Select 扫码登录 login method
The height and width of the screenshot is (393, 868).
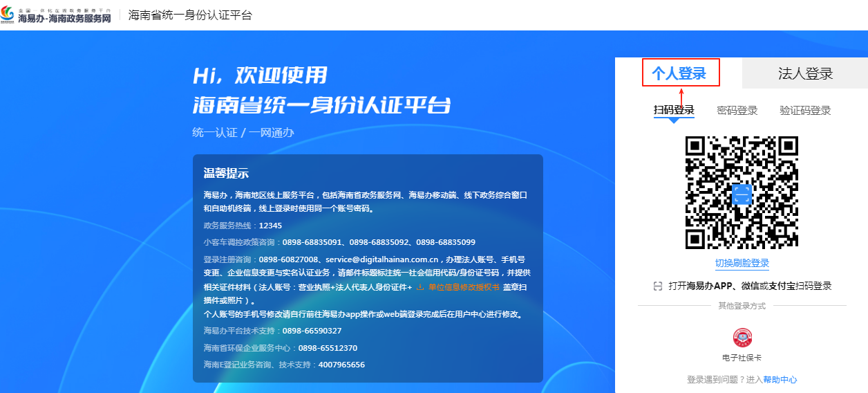[x=674, y=110]
